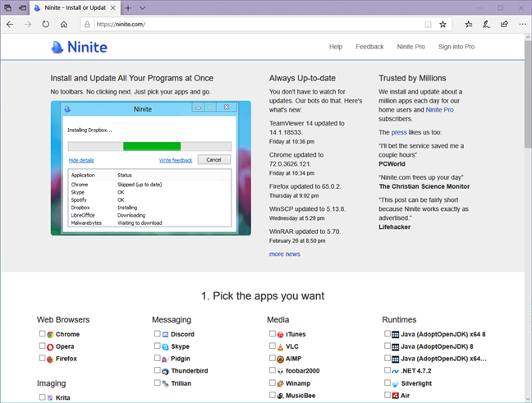Screen dimensions: 532x403
Task: Go to Ninite Pro in header
Action: coord(410,47)
